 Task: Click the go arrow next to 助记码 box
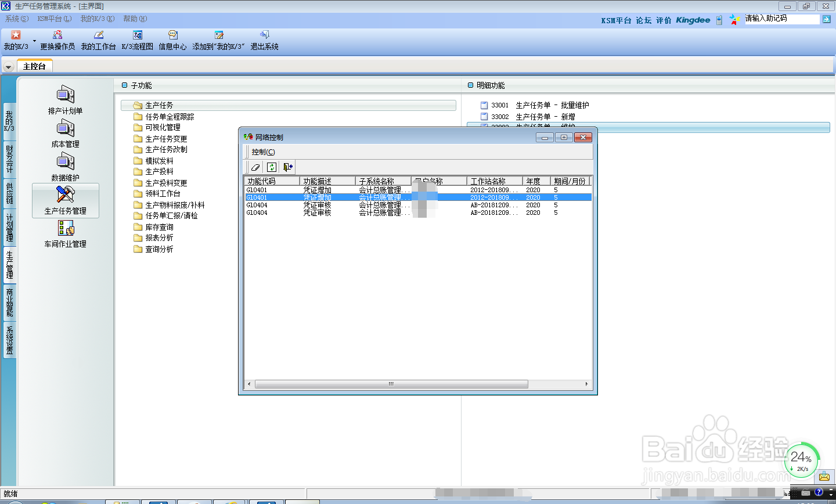(x=827, y=19)
